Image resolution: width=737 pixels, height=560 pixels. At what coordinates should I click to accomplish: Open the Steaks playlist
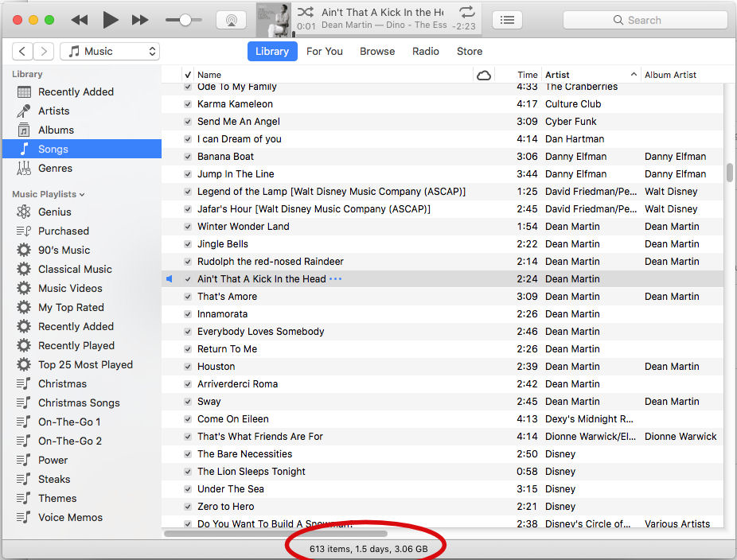coord(82,479)
